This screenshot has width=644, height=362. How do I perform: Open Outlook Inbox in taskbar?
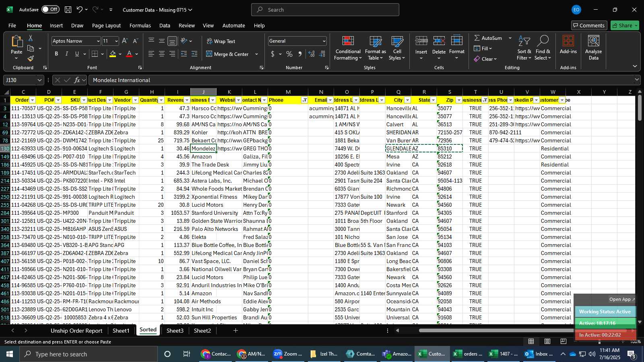538,354
